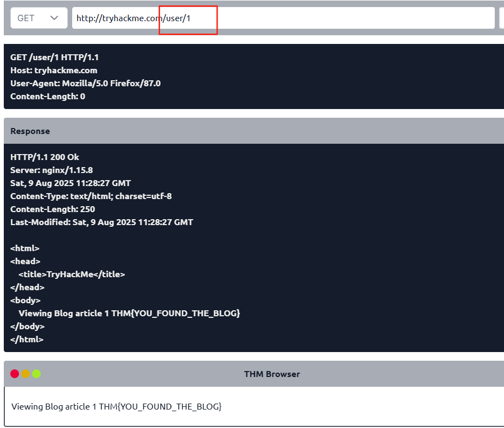This screenshot has width=504, height=428.
Task: Click the Content-Type text/html header line
Action: [91, 196]
